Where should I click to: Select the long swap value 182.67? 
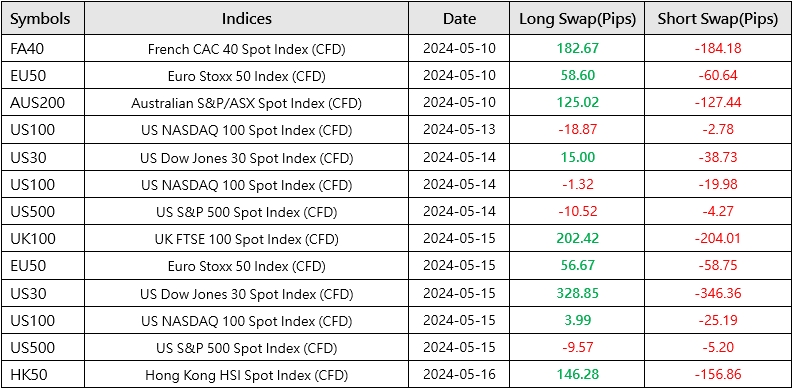(578, 49)
